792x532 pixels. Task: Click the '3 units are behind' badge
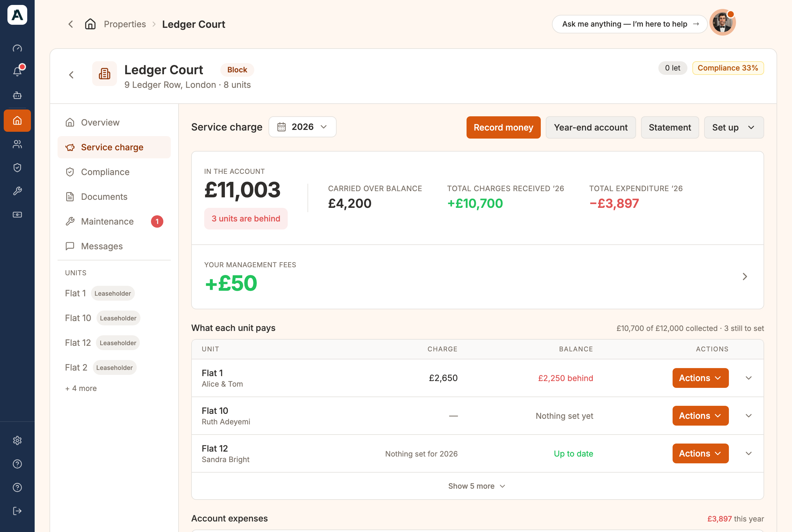(x=246, y=218)
